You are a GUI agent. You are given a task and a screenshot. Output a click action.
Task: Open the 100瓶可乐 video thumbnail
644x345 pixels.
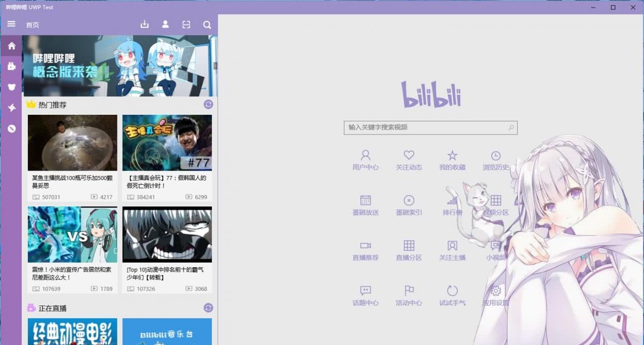[x=72, y=143]
